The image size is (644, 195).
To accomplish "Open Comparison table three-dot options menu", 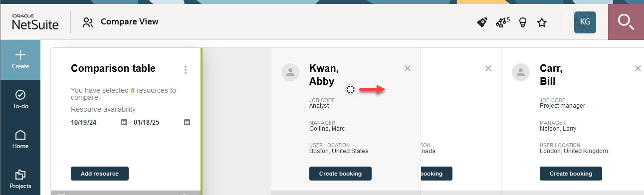I will (x=186, y=70).
